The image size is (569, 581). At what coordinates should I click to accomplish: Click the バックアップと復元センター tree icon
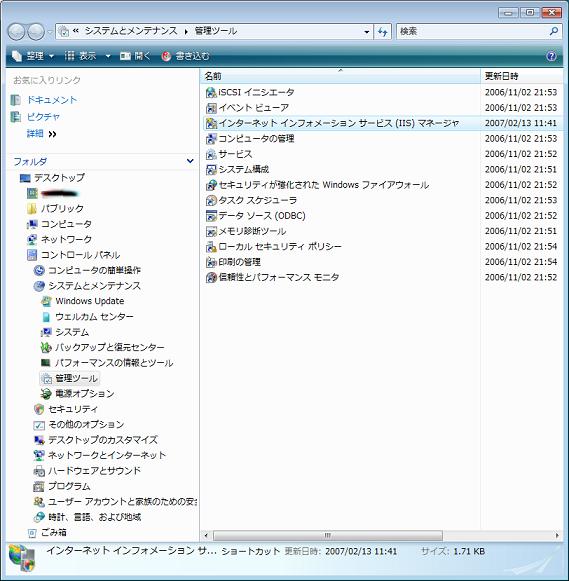[x=46, y=348]
